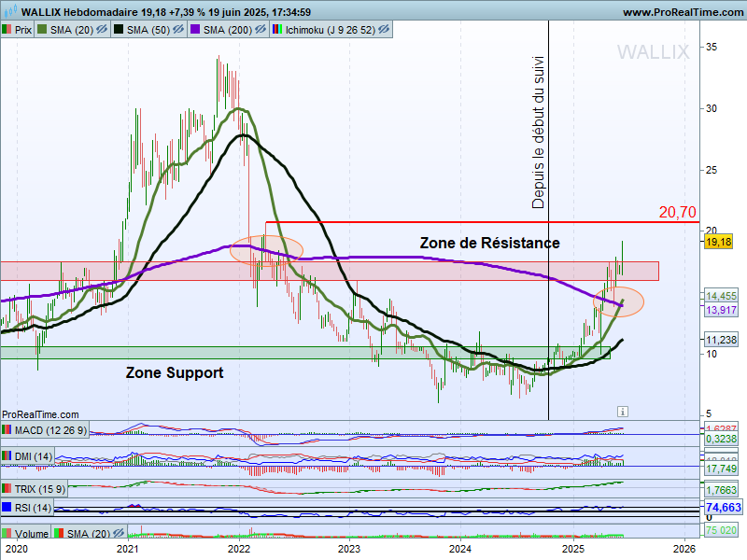The image size is (747, 560).
Task: Click the 2020 label on the time axis
Action: (x=16, y=549)
